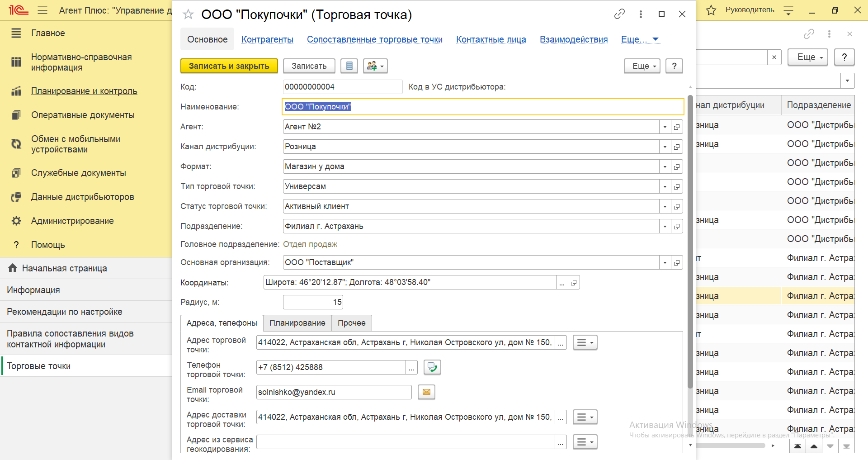The image size is (868, 460).
Task: Open favorites star in the title bar
Action: tap(711, 10)
